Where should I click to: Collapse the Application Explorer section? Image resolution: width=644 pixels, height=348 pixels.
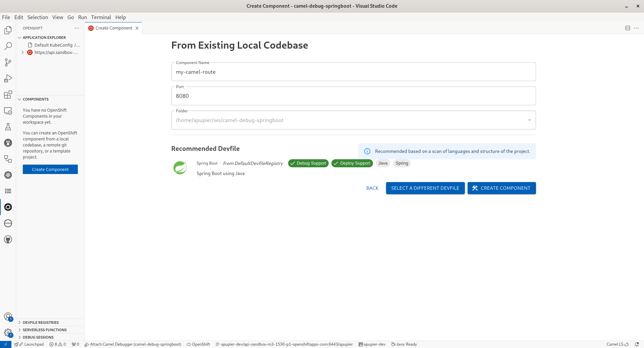click(x=19, y=38)
